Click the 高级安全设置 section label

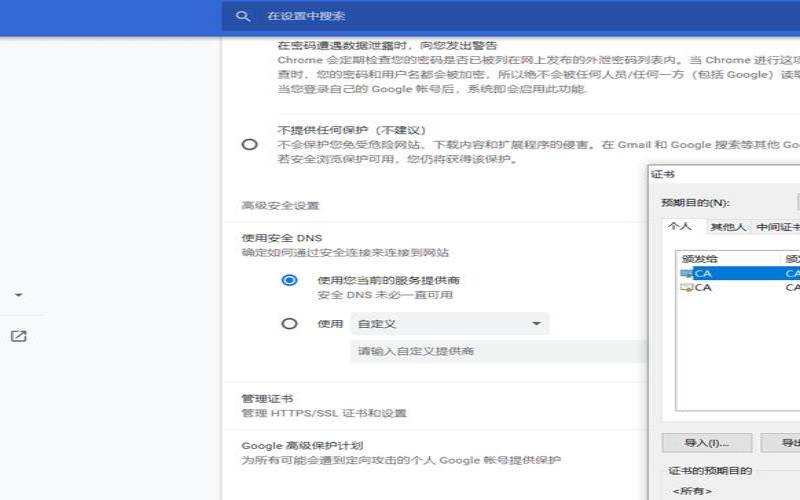pos(280,206)
